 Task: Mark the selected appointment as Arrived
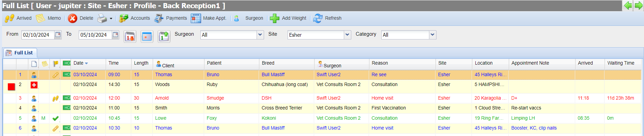click(18, 18)
